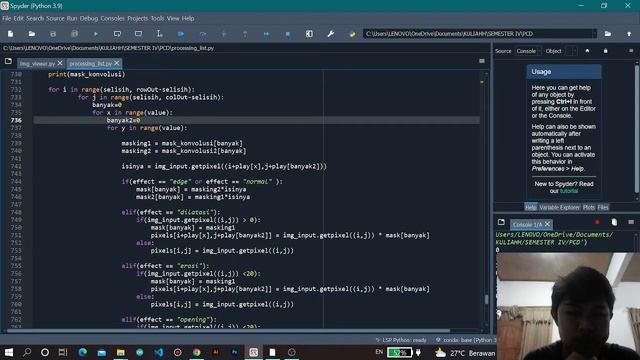This screenshot has height=360, width=640.
Task: Browse for a working directory
Action: coord(608,34)
